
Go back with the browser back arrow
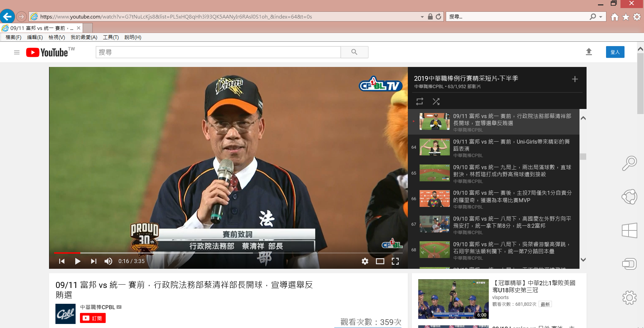pyautogui.click(x=7, y=16)
